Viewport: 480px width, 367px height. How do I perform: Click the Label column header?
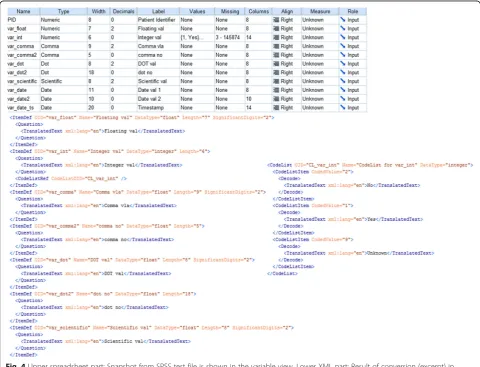158,11
